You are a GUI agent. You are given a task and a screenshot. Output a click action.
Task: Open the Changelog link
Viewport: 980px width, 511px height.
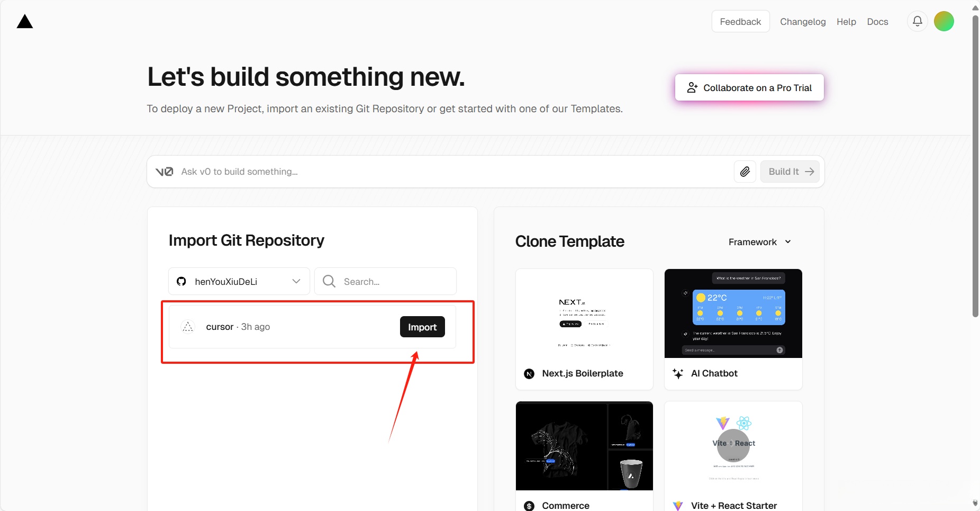(803, 22)
